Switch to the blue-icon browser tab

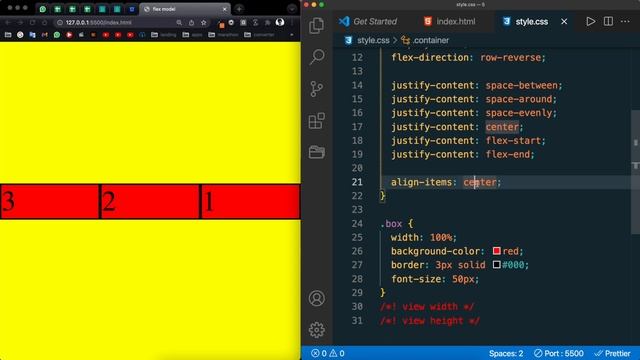131,9
